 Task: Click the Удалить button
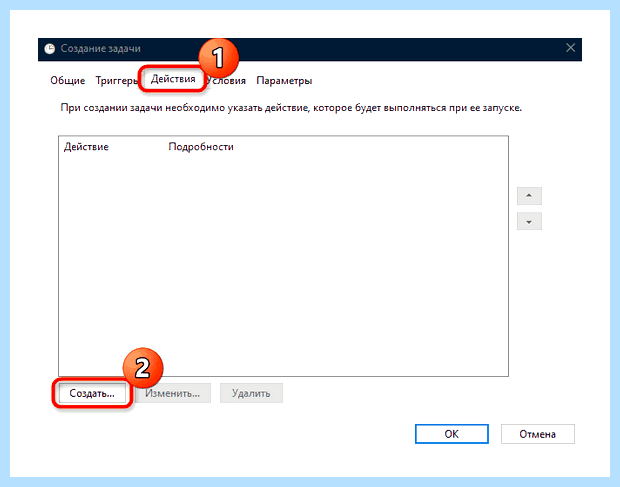point(251,393)
